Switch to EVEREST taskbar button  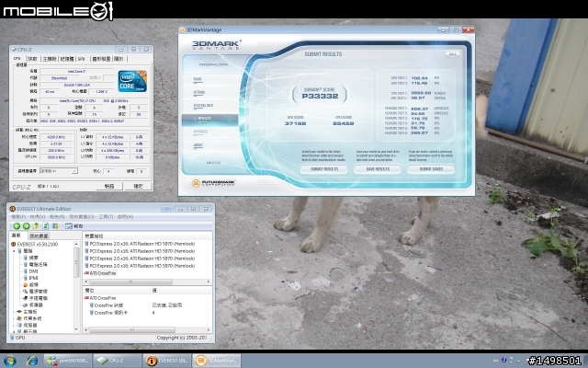tap(167, 361)
